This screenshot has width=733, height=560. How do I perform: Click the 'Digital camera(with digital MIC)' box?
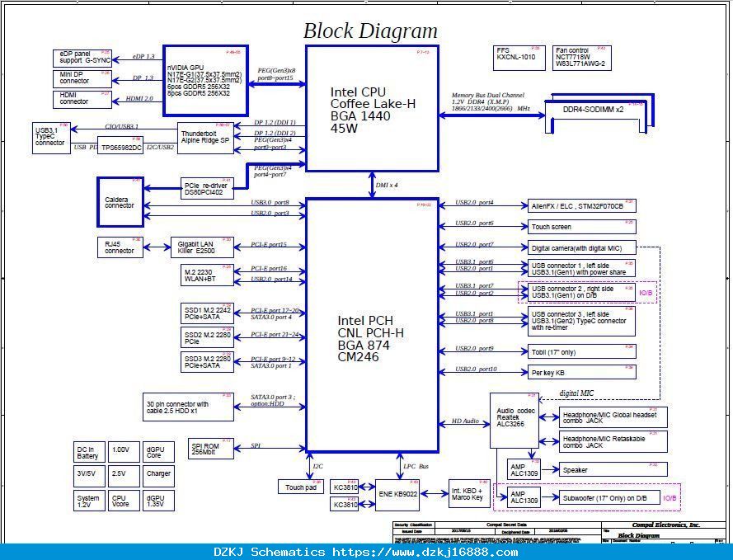click(581, 247)
